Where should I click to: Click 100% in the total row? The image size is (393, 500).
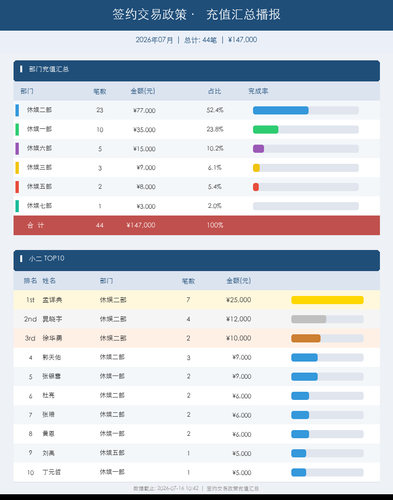click(x=215, y=225)
